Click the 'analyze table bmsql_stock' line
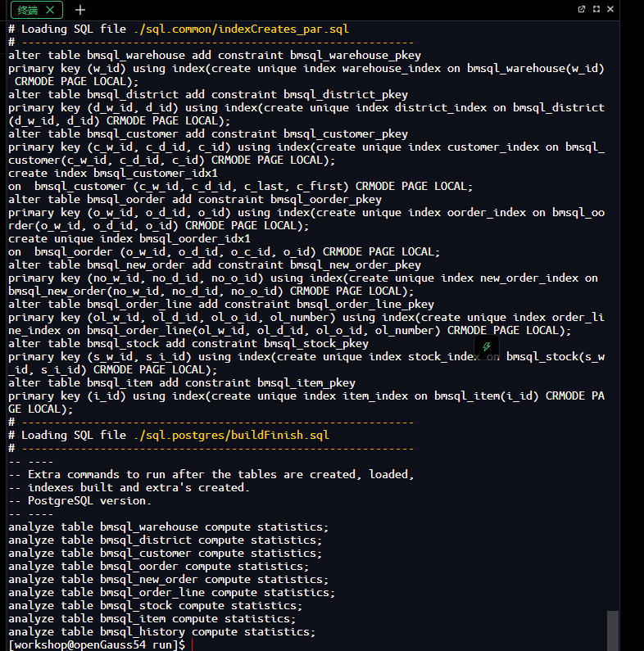 tap(156, 606)
